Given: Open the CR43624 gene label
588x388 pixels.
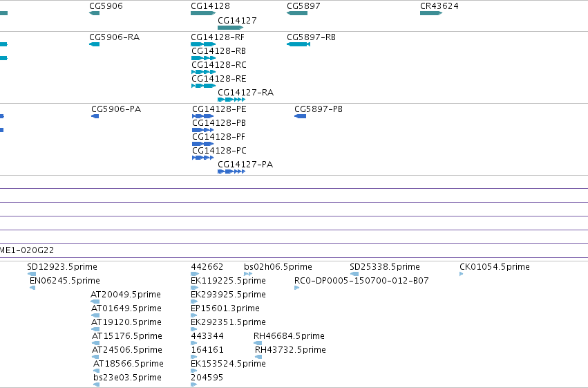Looking at the screenshot, I should (439, 6).
